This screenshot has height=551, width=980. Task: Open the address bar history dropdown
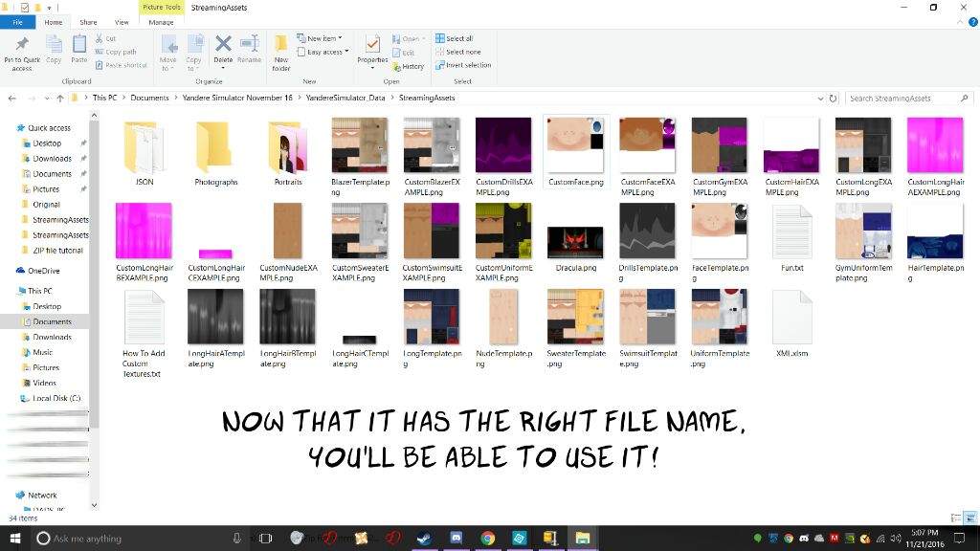coord(820,99)
